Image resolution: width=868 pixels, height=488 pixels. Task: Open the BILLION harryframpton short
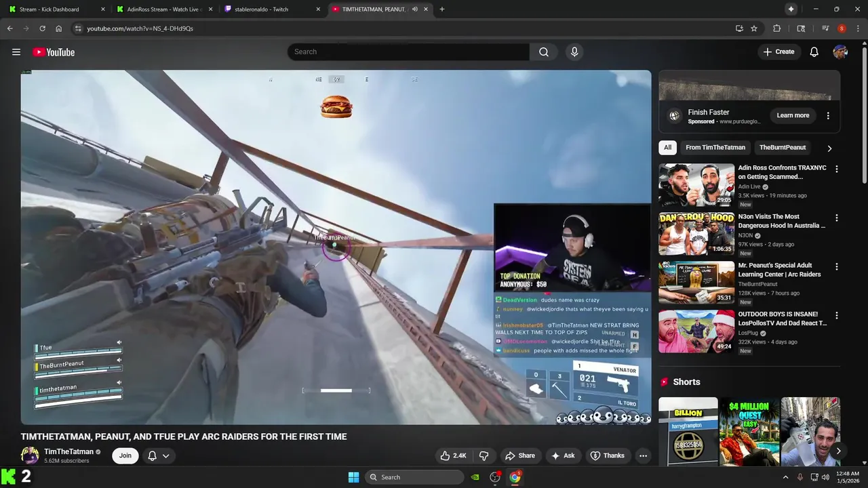688,432
